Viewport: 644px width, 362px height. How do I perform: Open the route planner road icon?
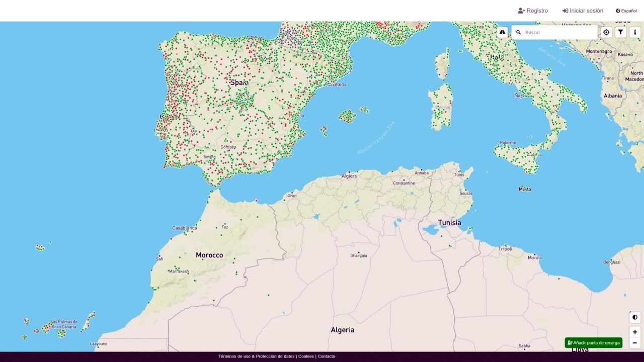(x=502, y=32)
